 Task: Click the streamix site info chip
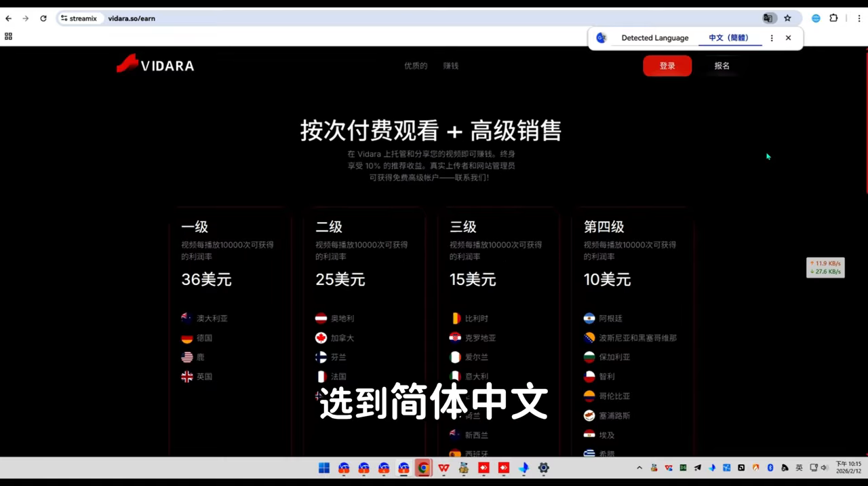[79, 18]
